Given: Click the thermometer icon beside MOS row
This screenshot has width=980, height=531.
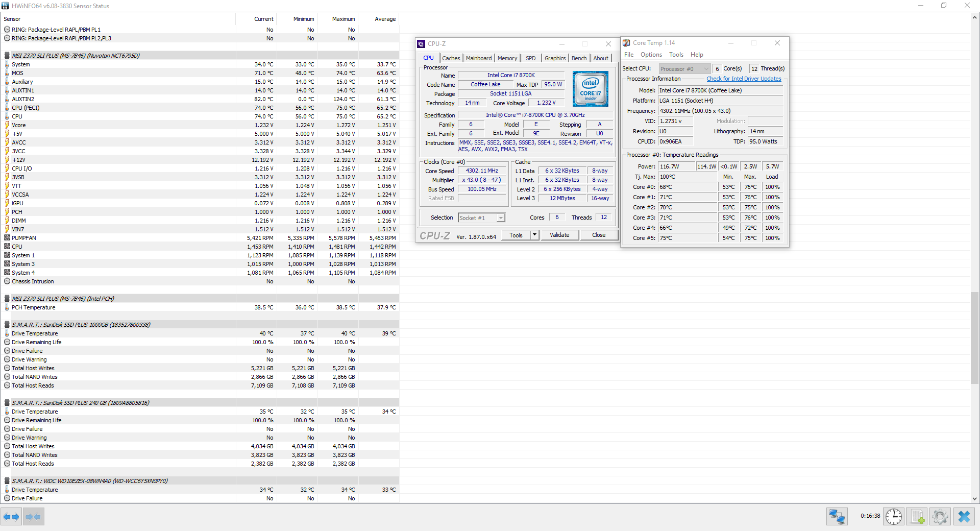Looking at the screenshot, I should (7, 73).
